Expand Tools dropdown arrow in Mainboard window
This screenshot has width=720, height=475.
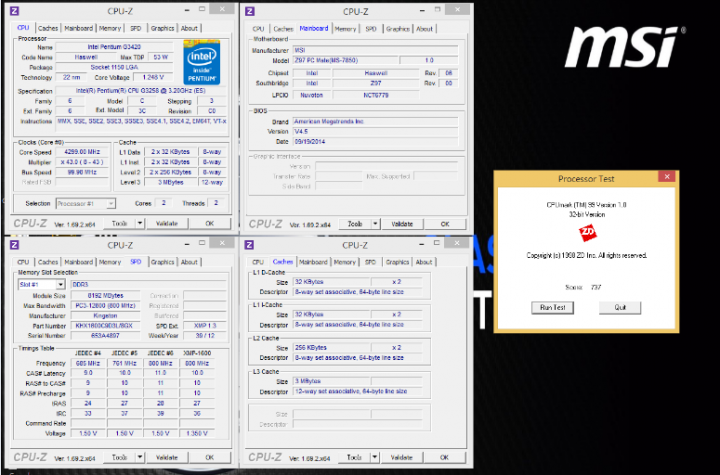376,224
